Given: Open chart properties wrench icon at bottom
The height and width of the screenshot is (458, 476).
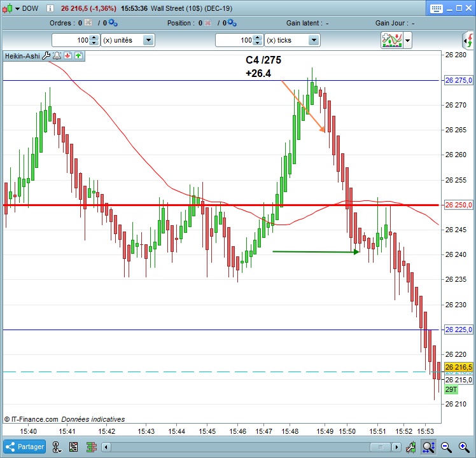Looking at the screenshot, I should tap(410, 447).
